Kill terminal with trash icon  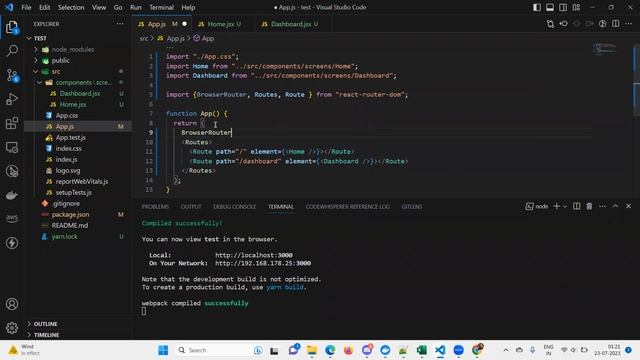tap(589, 207)
